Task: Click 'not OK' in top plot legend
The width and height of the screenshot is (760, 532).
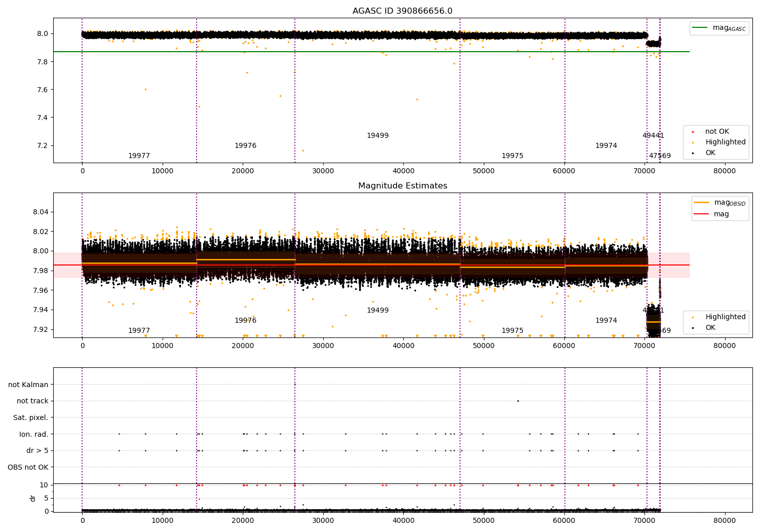Action: click(717, 132)
